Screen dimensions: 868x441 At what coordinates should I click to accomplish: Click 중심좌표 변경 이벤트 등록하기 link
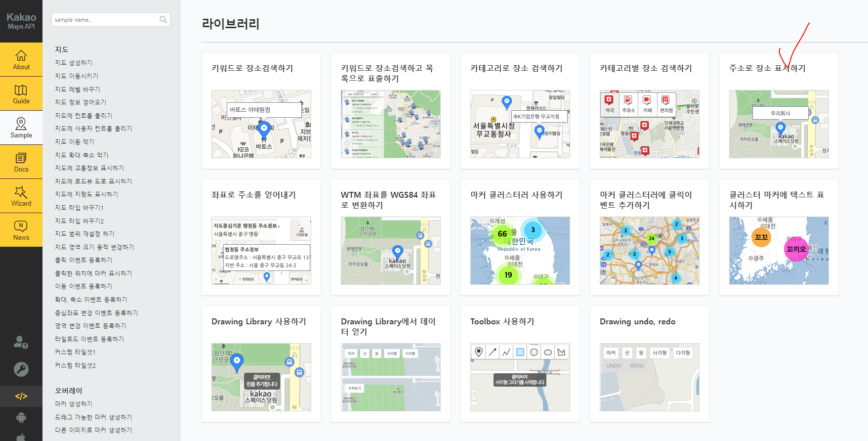coord(96,313)
